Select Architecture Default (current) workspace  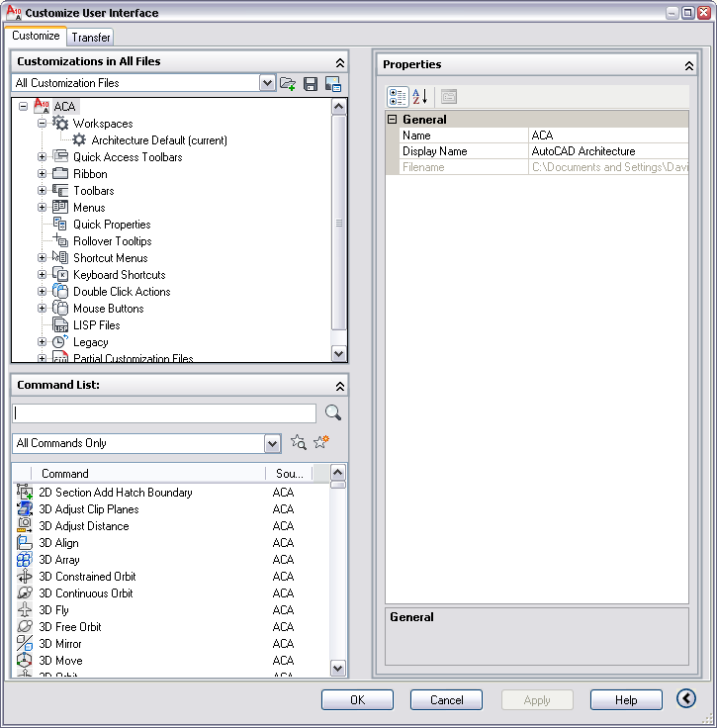pos(159,140)
